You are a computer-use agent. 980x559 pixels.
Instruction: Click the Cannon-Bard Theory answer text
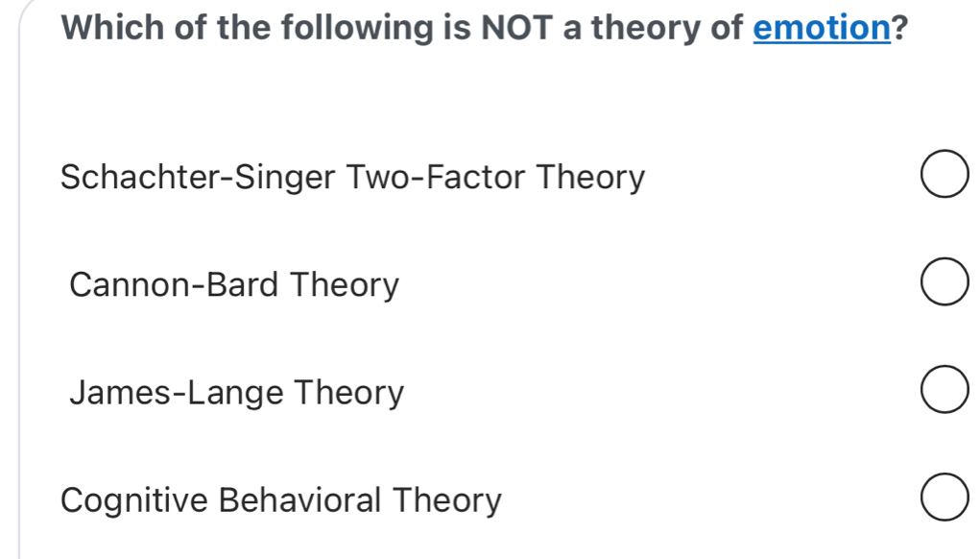pos(234,285)
